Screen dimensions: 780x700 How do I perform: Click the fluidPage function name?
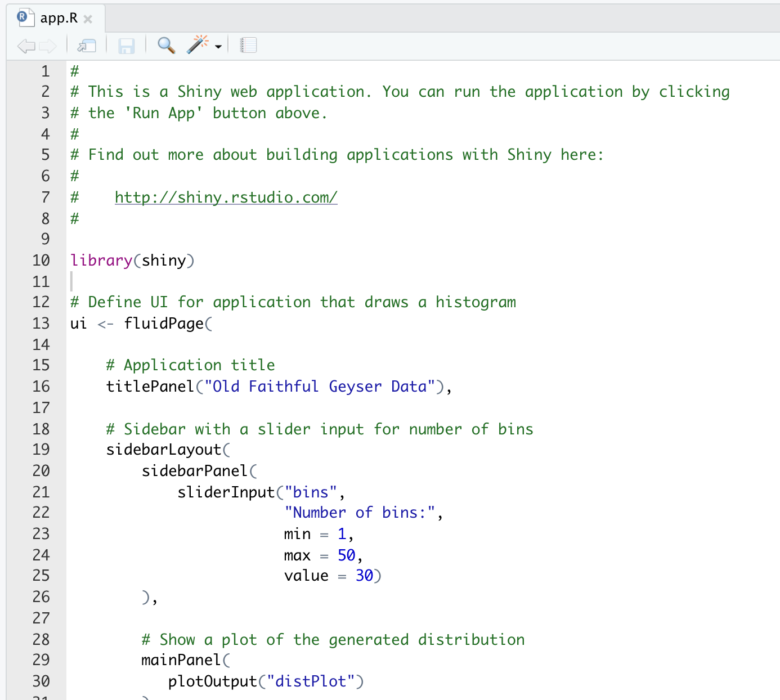(164, 324)
